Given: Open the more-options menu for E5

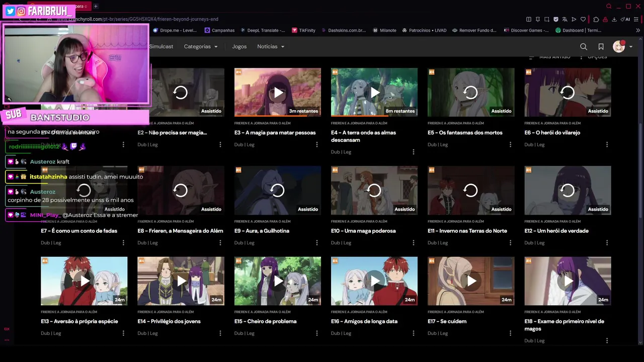Looking at the screenshot, I should pyautogui.click(x=510, y=145).
